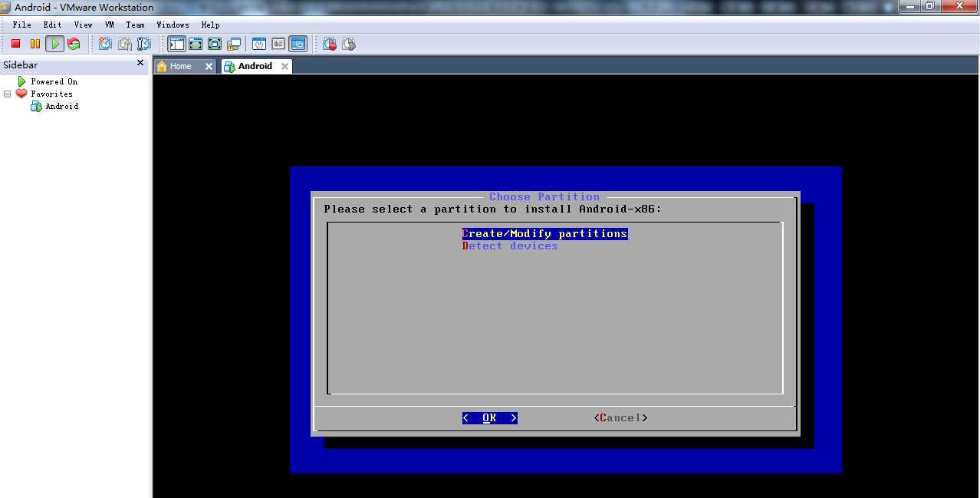Toggle the Show Sidebar toolbar icon
The image size is (980, 498).
(x=177, y=44)
